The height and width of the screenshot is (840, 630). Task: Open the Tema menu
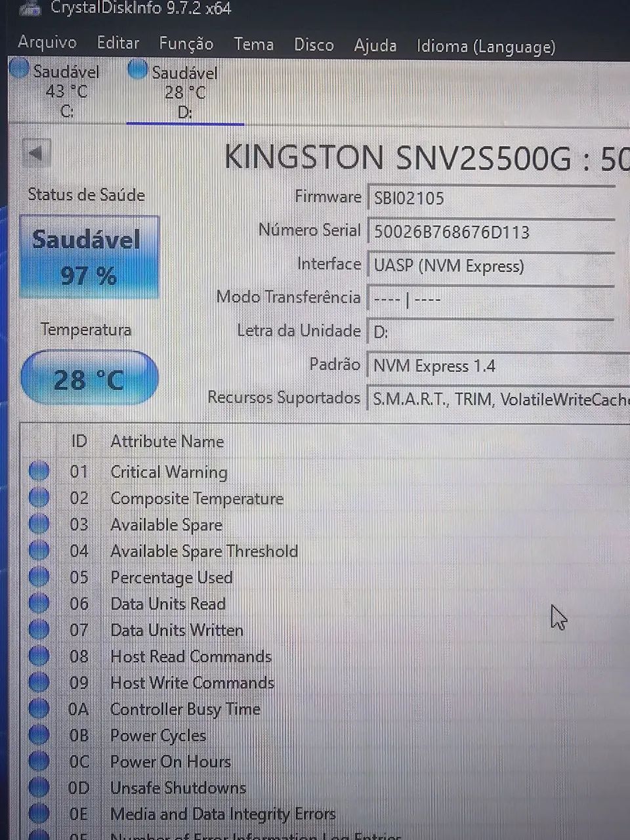(253, 45)
